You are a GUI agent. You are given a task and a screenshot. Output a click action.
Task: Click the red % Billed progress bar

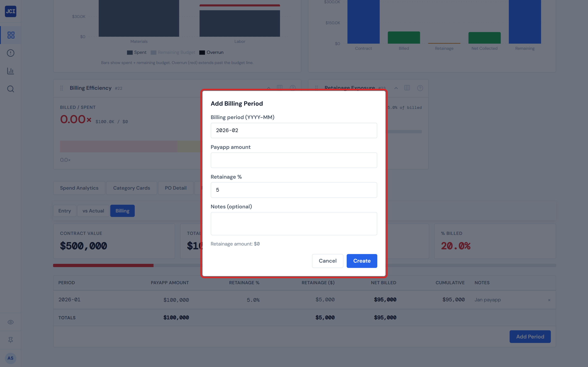[103, 265]
